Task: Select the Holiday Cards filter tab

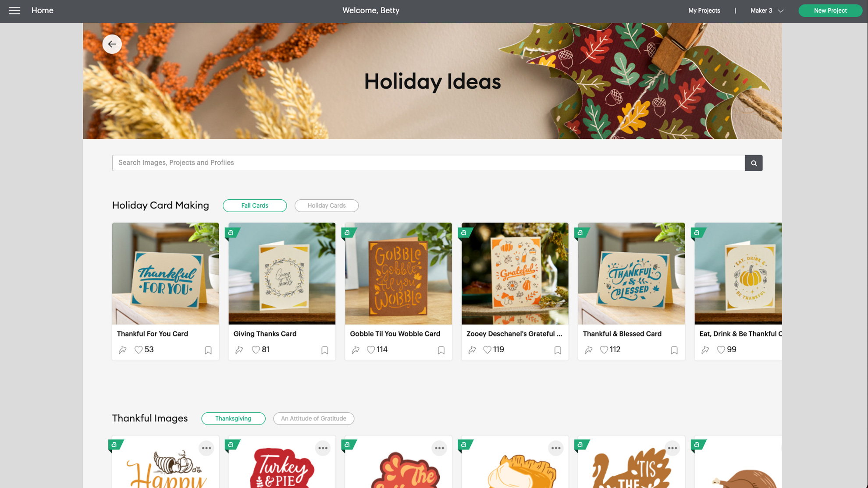Action: point(326,205)
